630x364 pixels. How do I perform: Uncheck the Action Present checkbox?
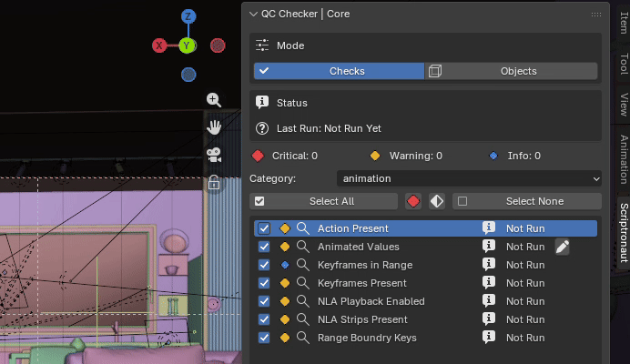[x=264, y=228]
